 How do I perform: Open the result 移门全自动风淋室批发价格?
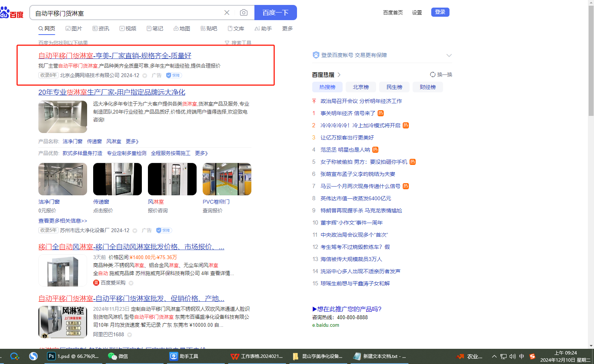(x=131, y=247)
